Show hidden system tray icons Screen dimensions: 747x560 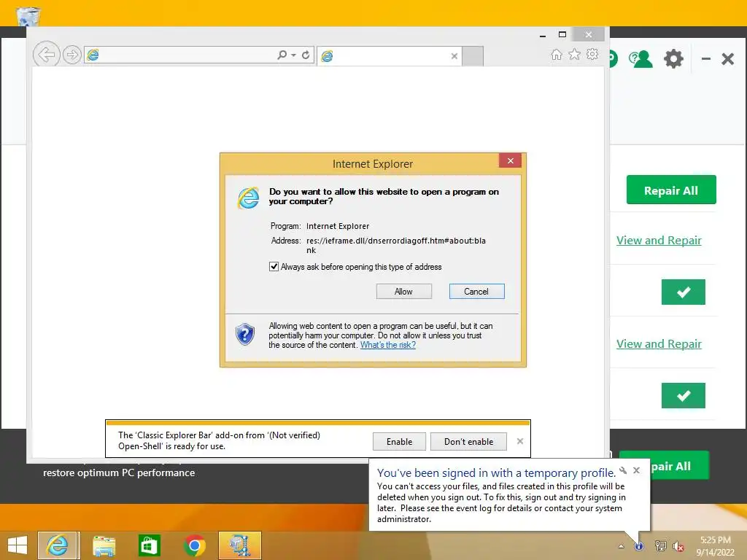(622, 546)
